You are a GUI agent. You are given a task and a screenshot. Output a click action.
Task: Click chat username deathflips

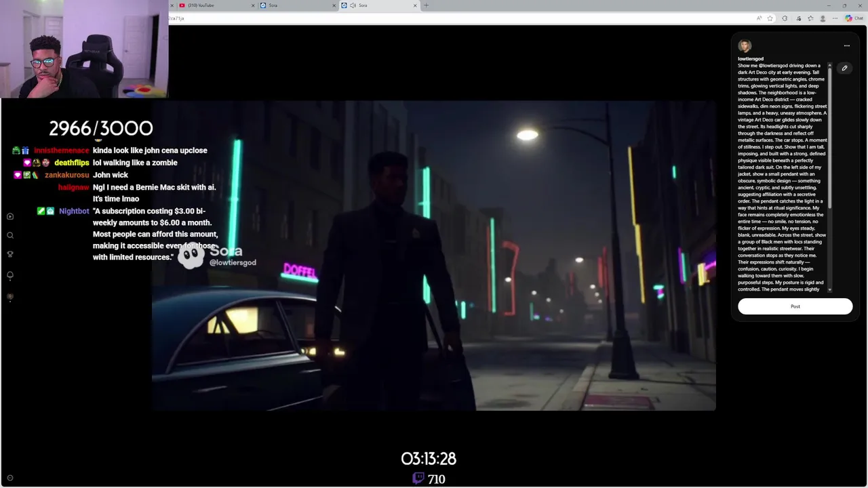tap(72, 163)
